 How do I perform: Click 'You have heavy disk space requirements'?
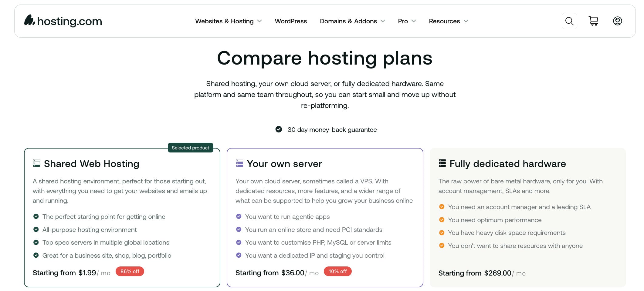507,233
